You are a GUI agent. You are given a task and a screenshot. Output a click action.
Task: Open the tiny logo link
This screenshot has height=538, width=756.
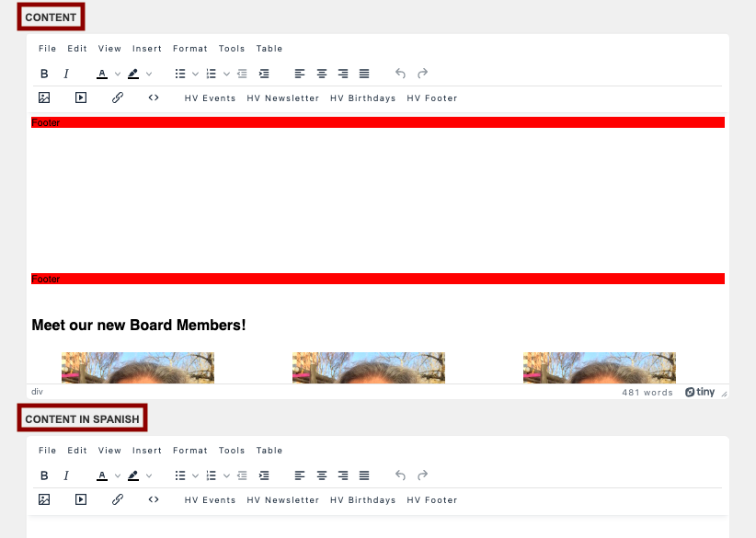[700, 392]
